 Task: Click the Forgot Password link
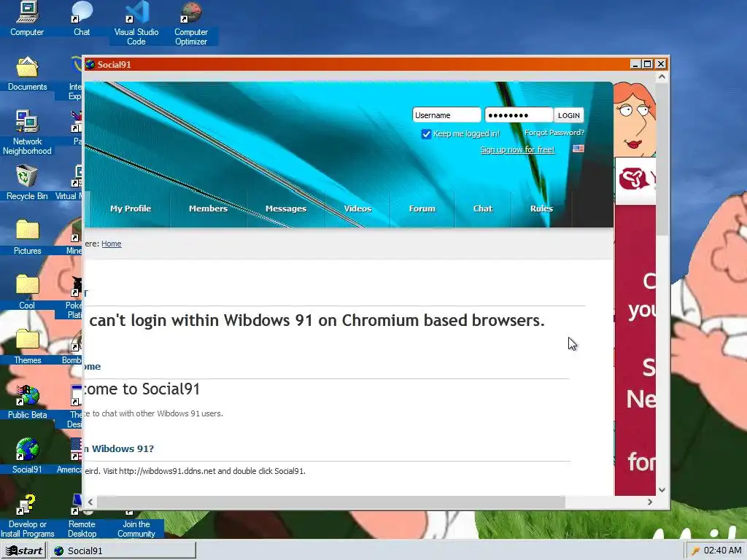[x=554, y=133]
